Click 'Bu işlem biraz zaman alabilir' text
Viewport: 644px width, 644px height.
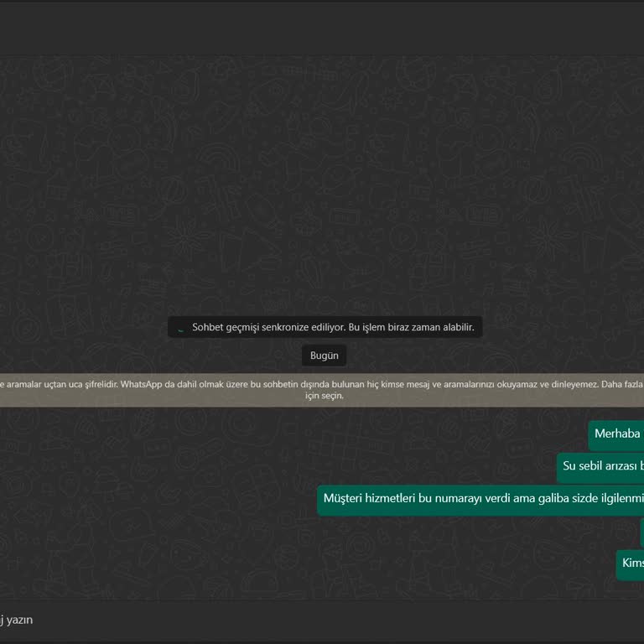tap(411, 327)
